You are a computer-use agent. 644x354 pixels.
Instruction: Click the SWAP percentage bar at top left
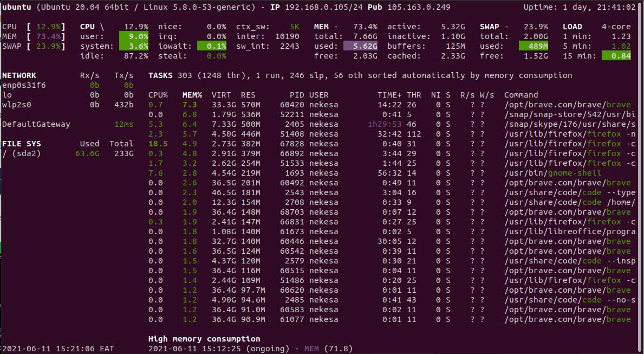coord(34,46)
